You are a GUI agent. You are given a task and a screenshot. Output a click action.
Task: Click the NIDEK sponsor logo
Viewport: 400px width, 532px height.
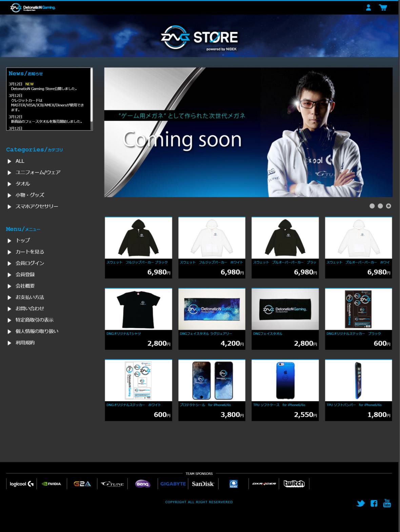234,484
